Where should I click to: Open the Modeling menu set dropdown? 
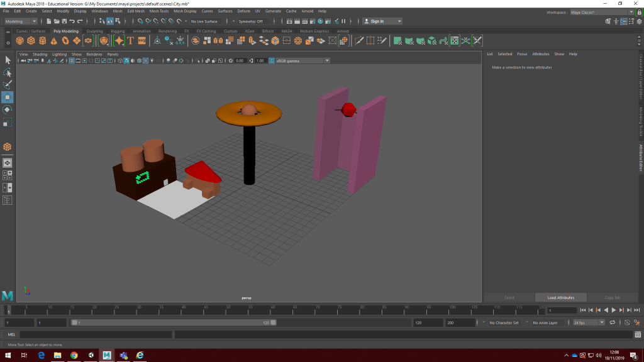[20, 21]
